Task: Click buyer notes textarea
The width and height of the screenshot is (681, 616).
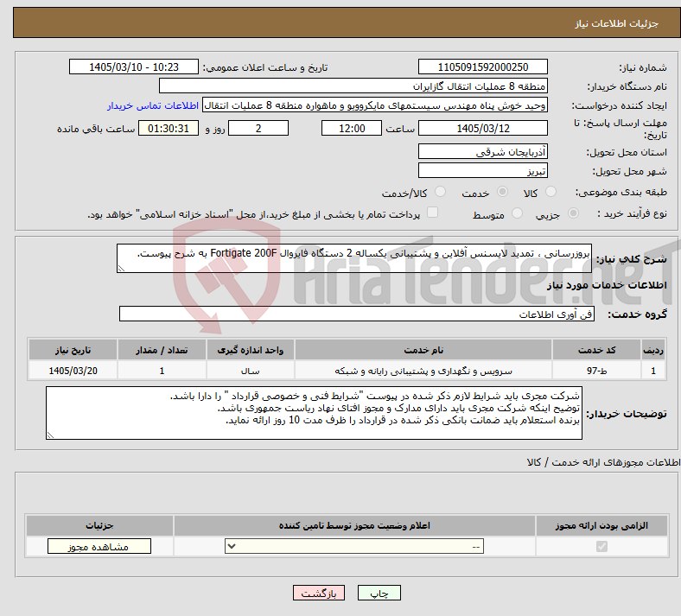Action: [314, 413]
